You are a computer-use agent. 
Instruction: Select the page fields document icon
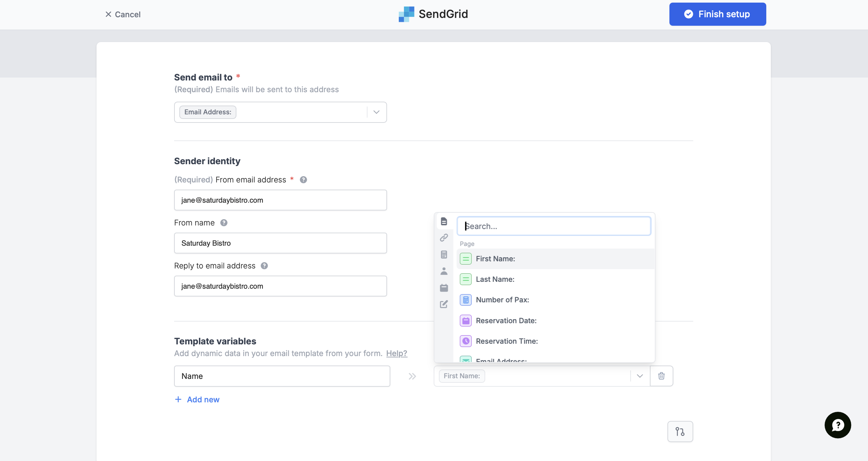coord(444,221)
